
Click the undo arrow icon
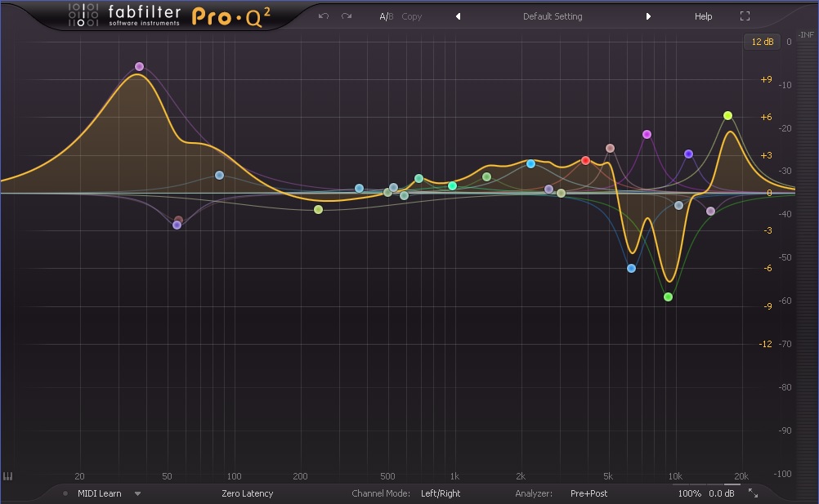click(324, 16)
